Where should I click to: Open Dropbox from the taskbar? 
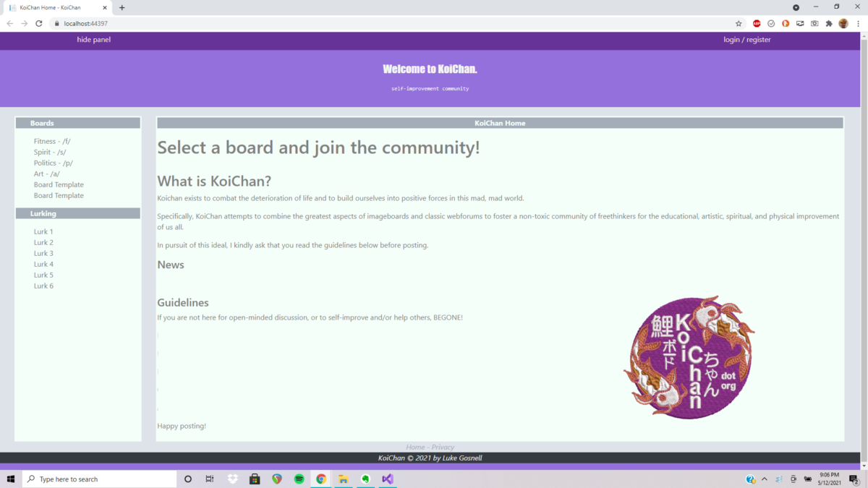pyautogui.click(x=232, y=479)
